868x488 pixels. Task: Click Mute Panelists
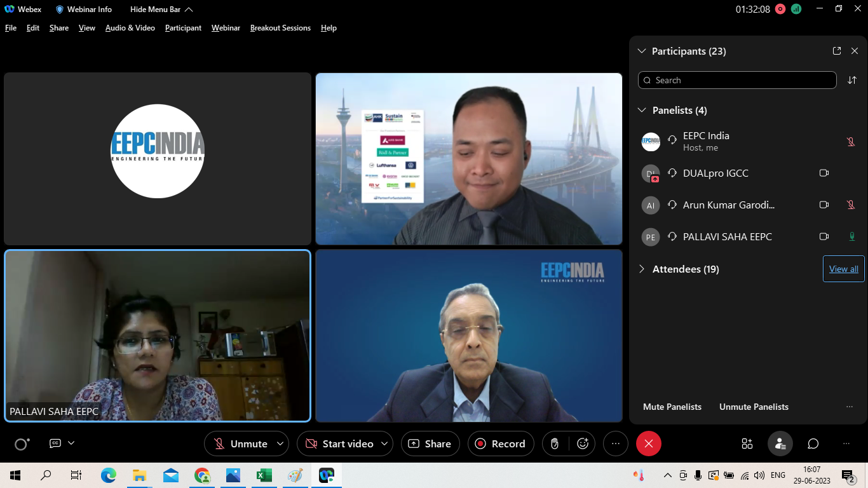click(x=672, y=407)
